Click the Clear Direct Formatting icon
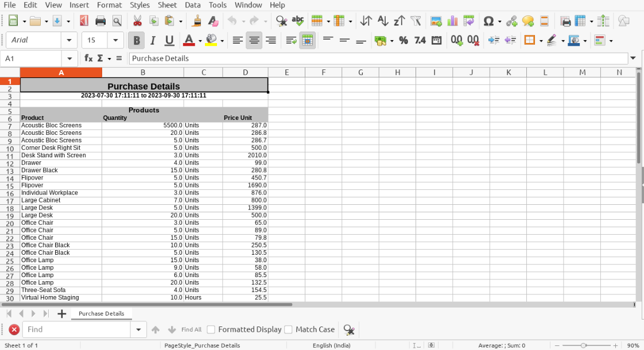This screenshot has height=350, width=644. coord(213,21)
